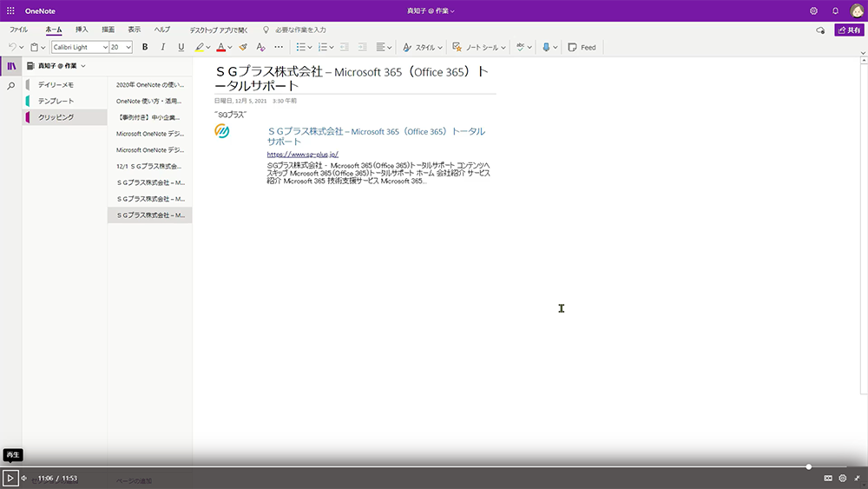Click デスクトップ アプリで開く
This screenshot has height=489, width=868.
(219, 30)
